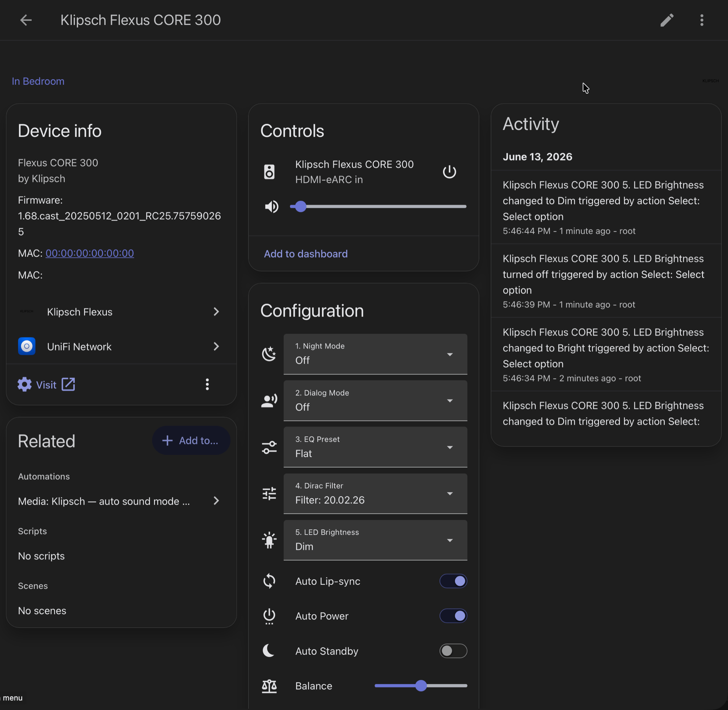Disable the Auto Lip-sync switch

(x=453, y=581)
